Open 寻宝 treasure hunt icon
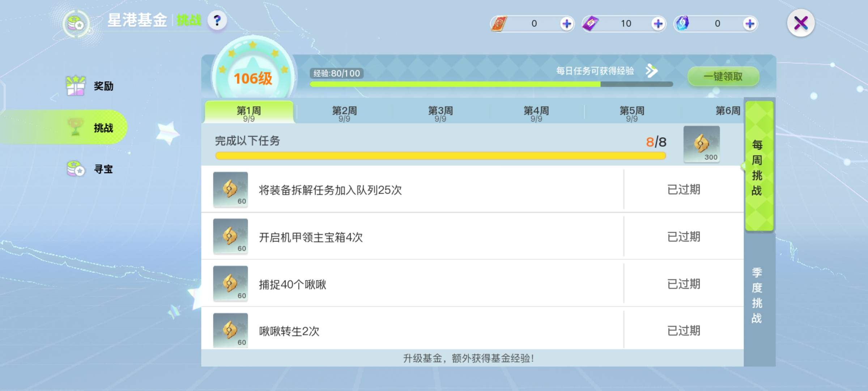 76,169
